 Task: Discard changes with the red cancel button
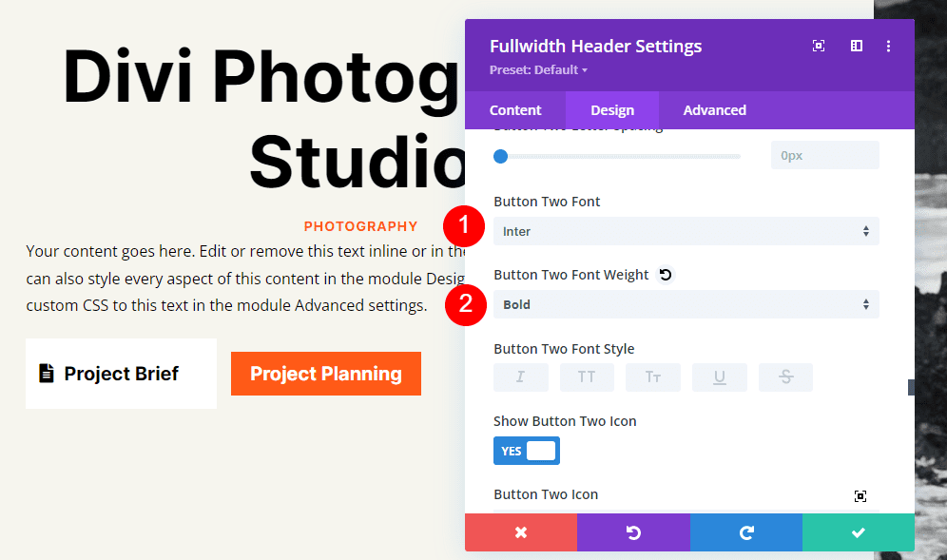coord(520,532)
